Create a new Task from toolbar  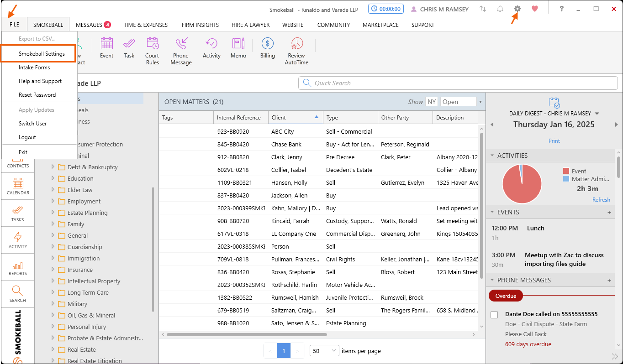pyautogui.click(x=129, y=48)
